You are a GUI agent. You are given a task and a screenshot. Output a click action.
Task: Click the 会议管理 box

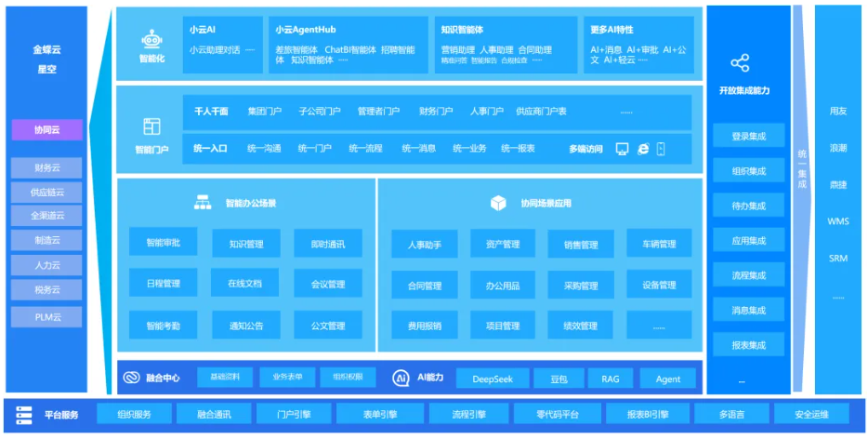pos(328,284)
